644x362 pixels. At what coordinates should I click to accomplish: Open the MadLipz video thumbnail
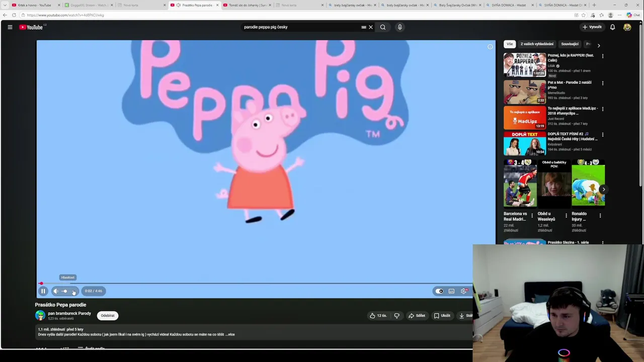(525, 118)
